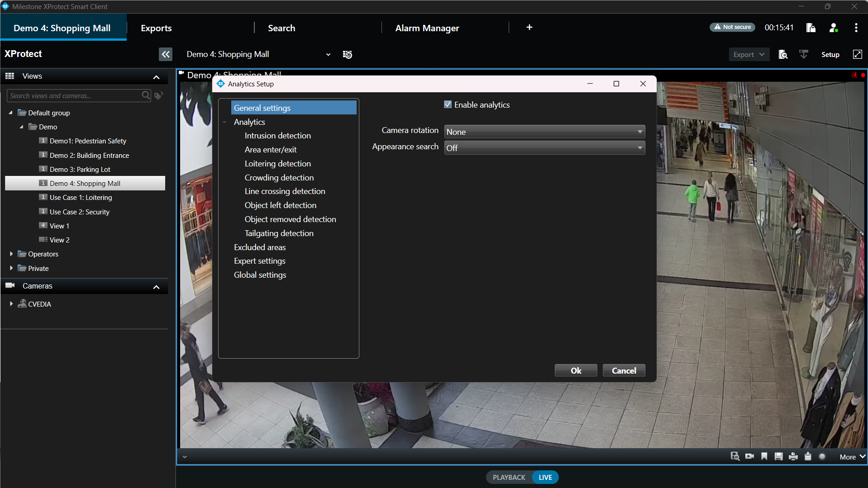Select Intrusion detection setting
The height and width of the screenshot is (488, 868).
277,136
